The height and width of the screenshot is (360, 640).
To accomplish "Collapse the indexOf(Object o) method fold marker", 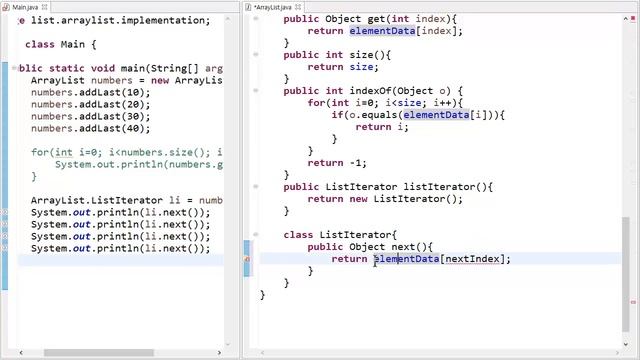I will click(x=256, y=90).
